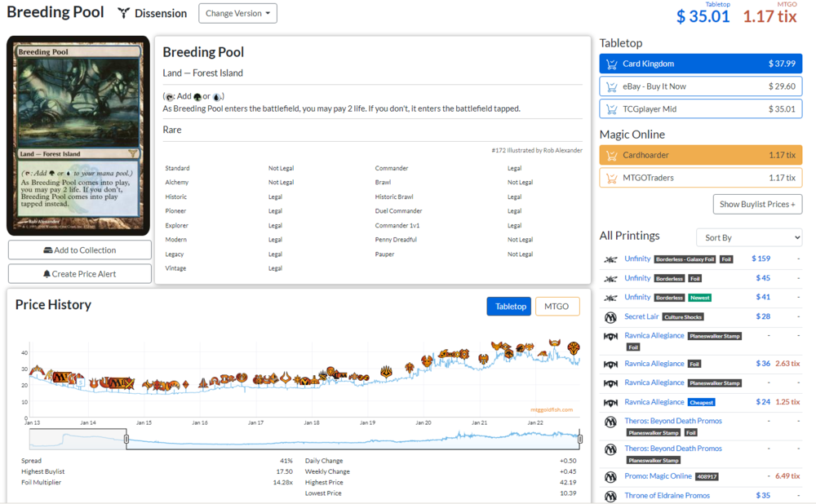Click the eBay Buy It Now cart icon
Viewport: 816px width, 504px height.
(x=611, y=86)
